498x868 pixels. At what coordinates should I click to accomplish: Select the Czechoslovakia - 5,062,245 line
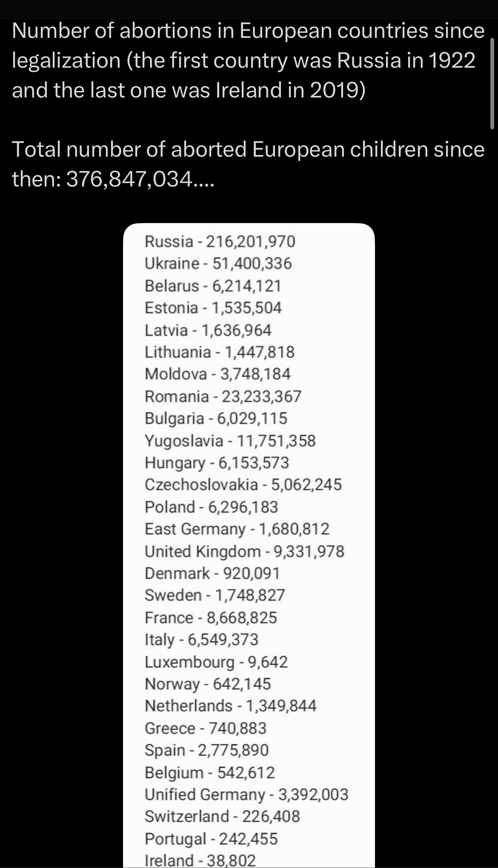click(x=243, y=484)
